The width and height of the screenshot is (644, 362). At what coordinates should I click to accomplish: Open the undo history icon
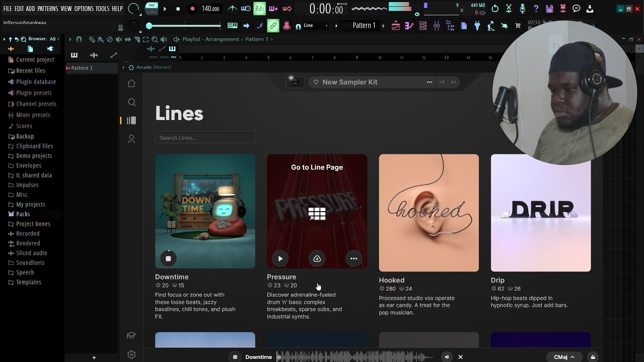tap(495, 9)
